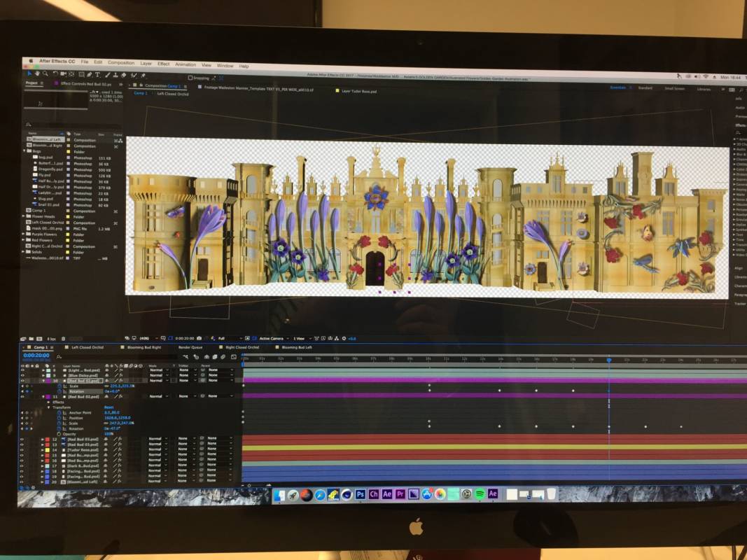747x560 pixels.
Task: Collapse the Transform group disclosure triangle
Action: (x=49, y=407)
